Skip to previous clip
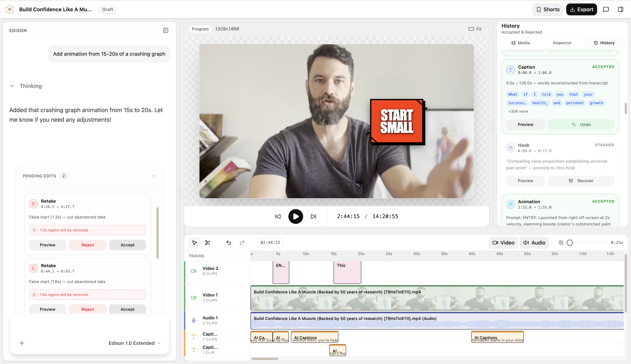The height and width of the screenshot is (364, 631). (278, 216)
